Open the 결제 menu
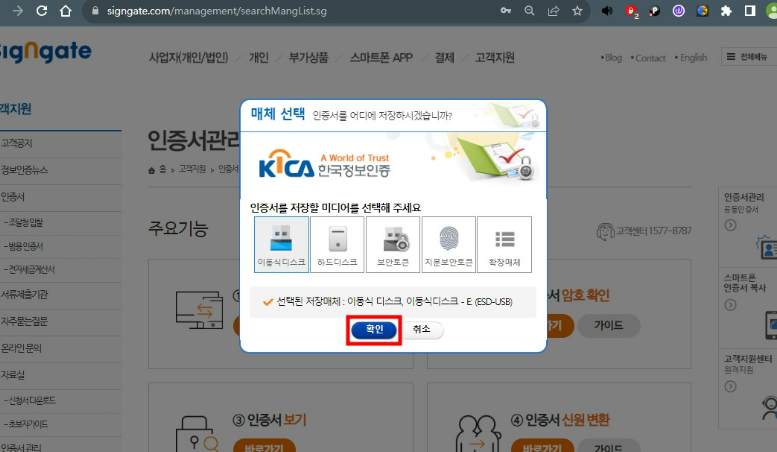 [x=444, y=57]
